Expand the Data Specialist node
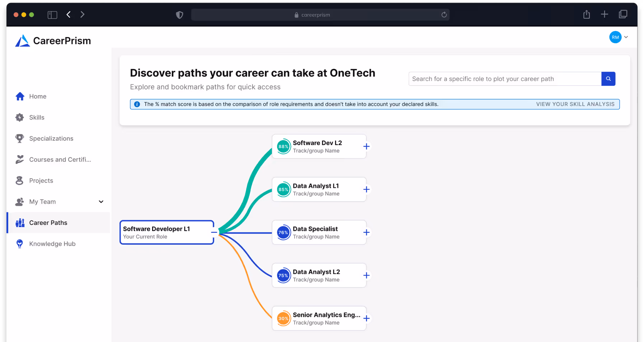 [366, 232]
